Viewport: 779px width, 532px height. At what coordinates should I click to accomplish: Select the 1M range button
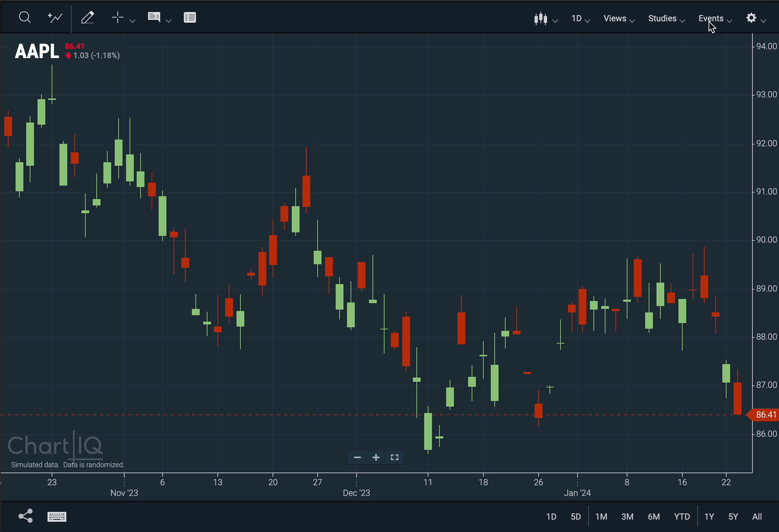pyautogui.click(x=602, y=517)
